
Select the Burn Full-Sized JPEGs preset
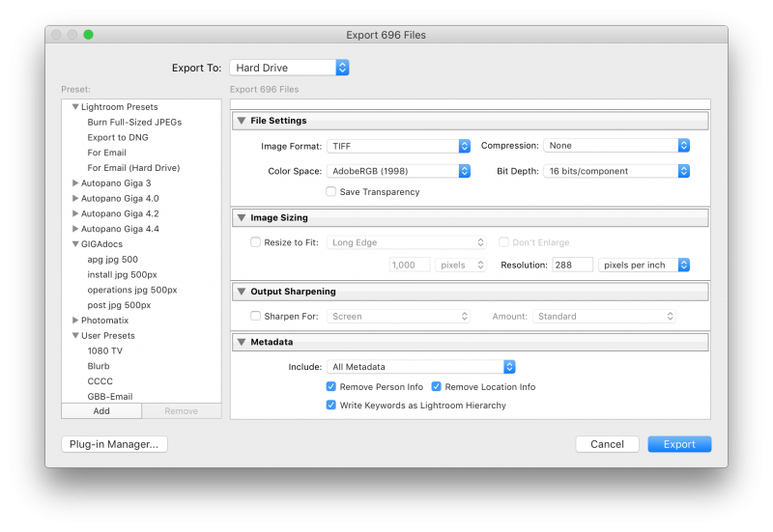tap(134, 123)
